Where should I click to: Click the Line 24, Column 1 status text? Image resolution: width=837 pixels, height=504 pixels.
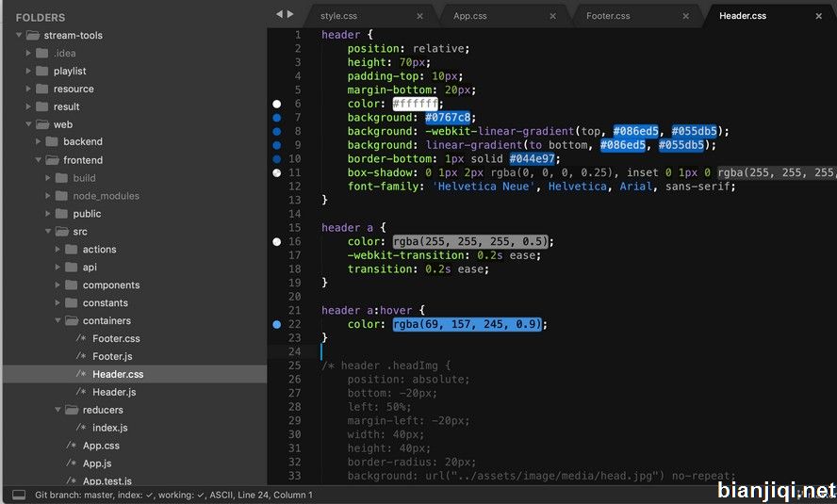(x=275, y=495)
